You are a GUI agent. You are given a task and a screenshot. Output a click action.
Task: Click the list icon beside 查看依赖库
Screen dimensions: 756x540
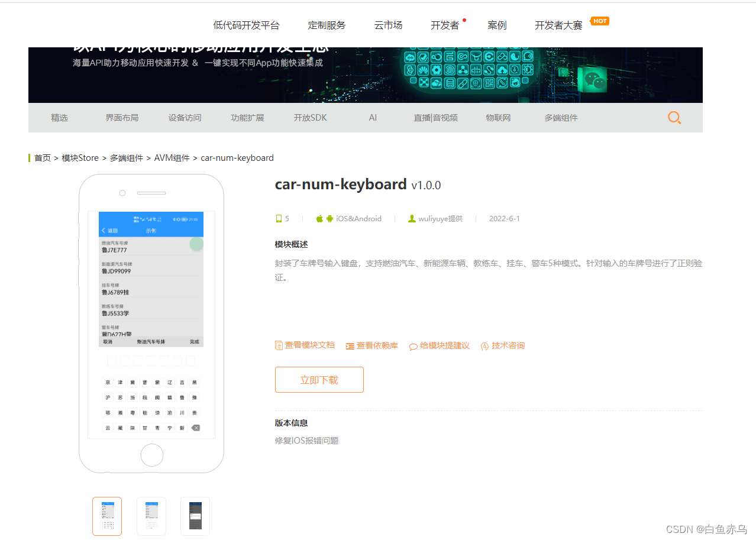pos(350,346)
